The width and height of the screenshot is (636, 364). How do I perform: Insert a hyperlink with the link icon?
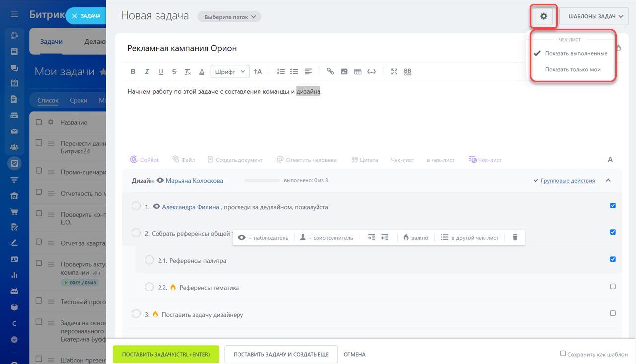330,72
